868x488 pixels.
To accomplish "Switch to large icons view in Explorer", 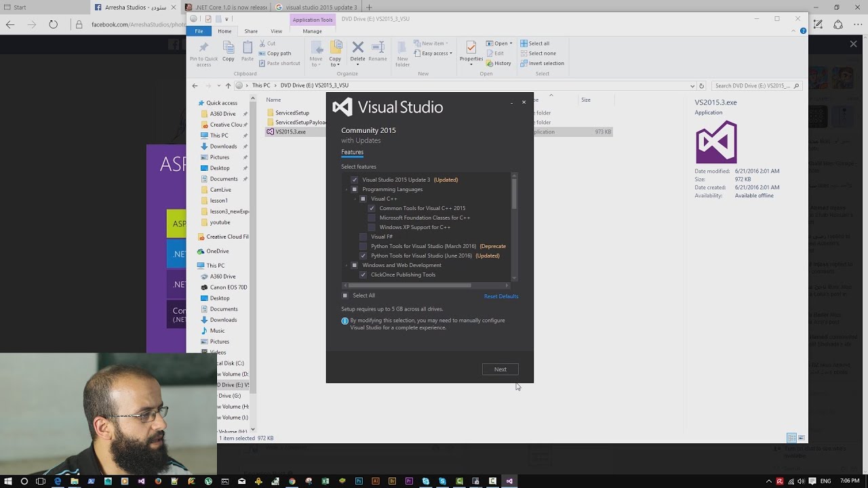I will 802,439.
